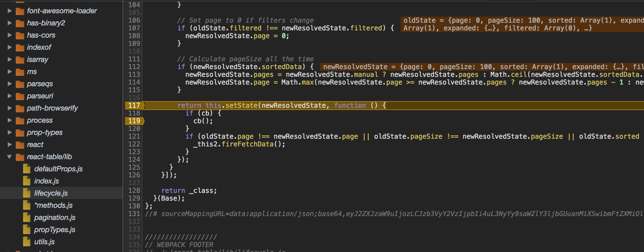Click the propTypes.js file icon
Image resolution: width=644 pixels, height=252 pixels.
[27, 229]
